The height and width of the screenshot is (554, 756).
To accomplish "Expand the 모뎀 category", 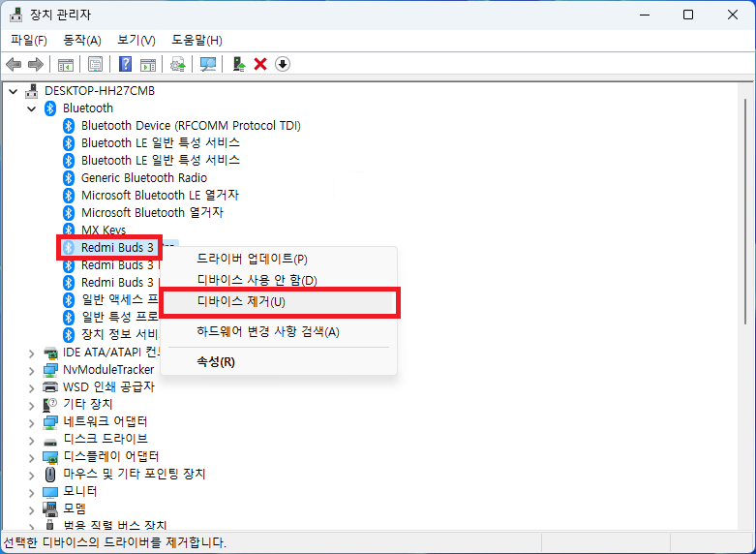I will pyautogui.click(x=32, y=510).
